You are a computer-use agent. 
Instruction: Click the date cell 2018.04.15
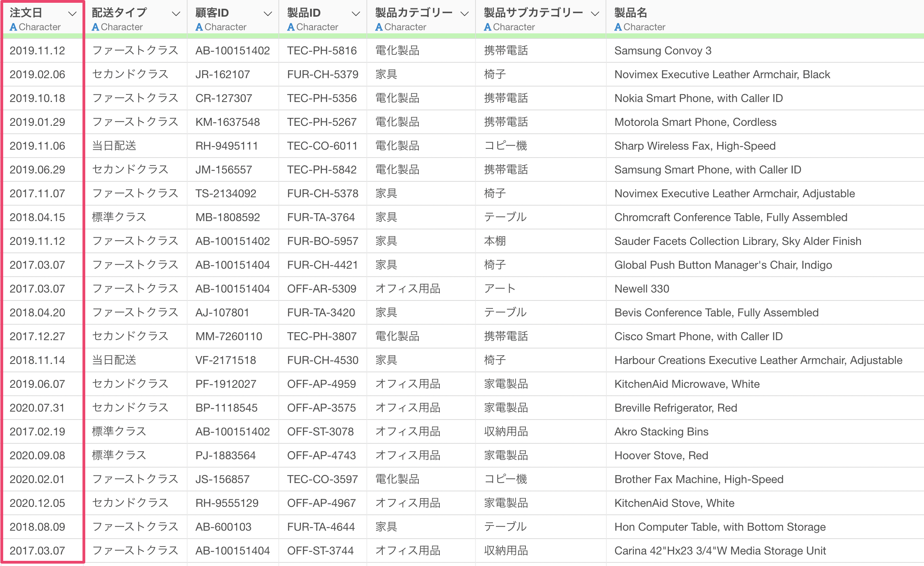pyautogui.click(x=37, y=217)
